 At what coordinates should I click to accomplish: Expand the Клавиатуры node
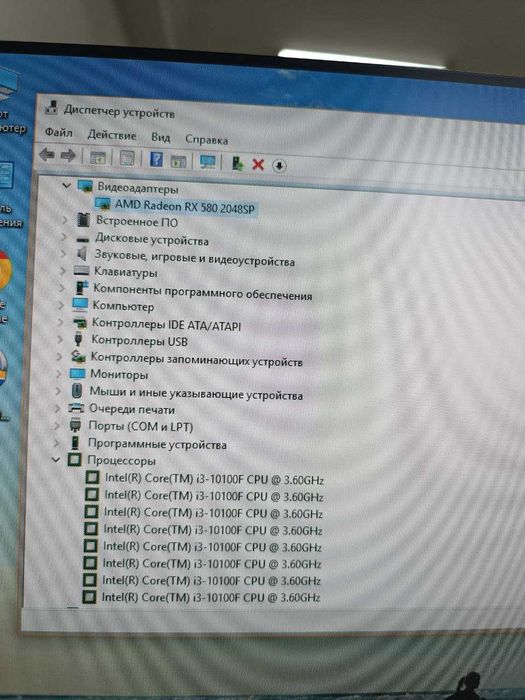click(x=62, y=271)
